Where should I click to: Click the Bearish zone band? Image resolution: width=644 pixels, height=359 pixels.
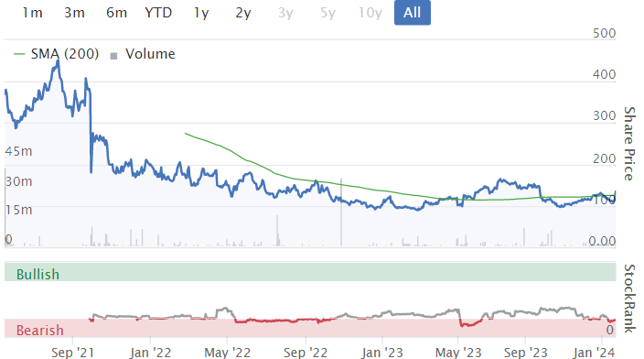click(x=310, y=328)
